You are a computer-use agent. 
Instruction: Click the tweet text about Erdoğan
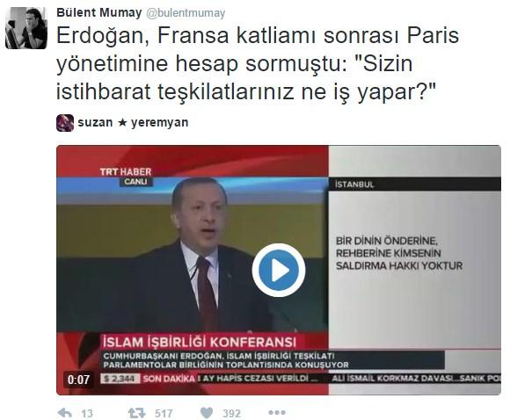point(258,64)
